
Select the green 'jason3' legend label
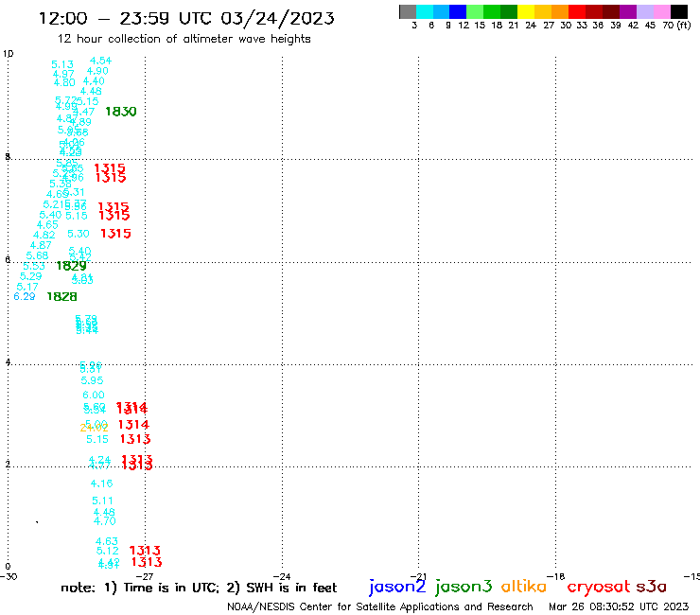(x=464, y=587)
